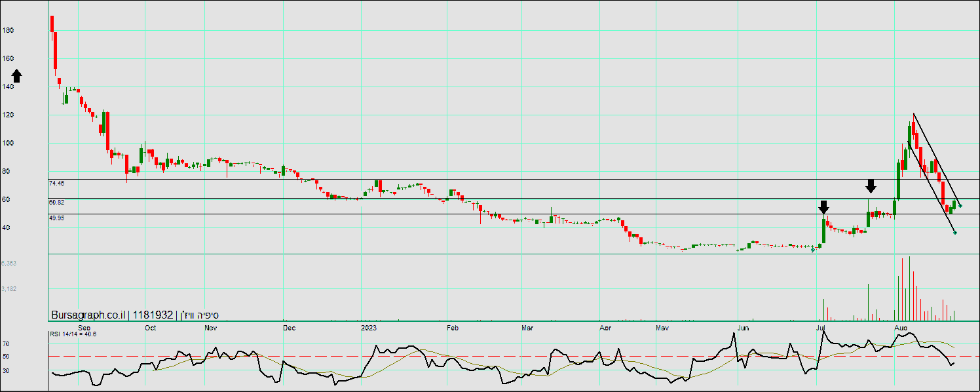Click the 180 price axis label

tap(8, 30)
